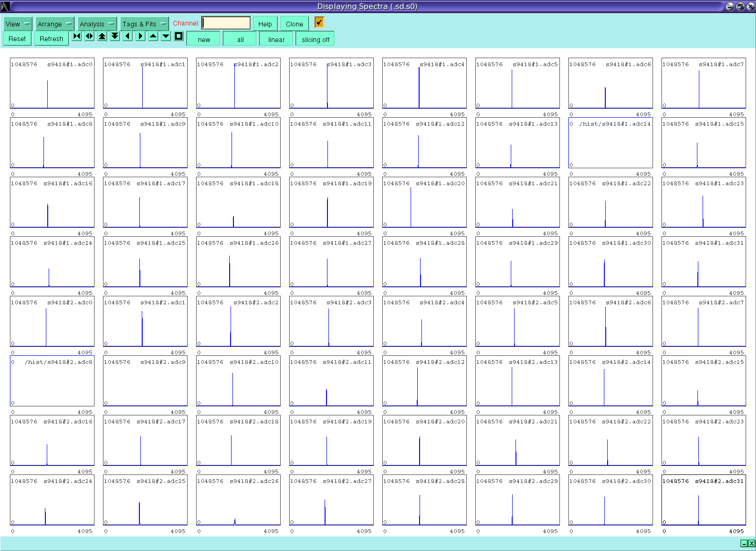Click the Refresh button
Viewport: 756px width, 551px height.
(52, 39)
